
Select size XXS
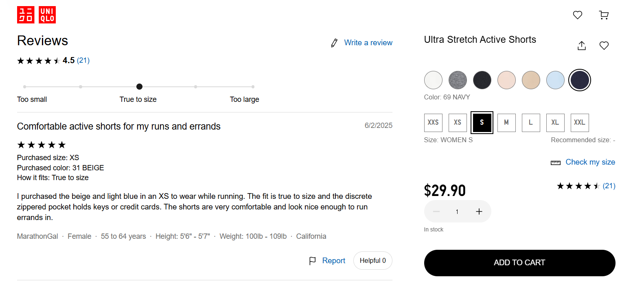(433, 123)
